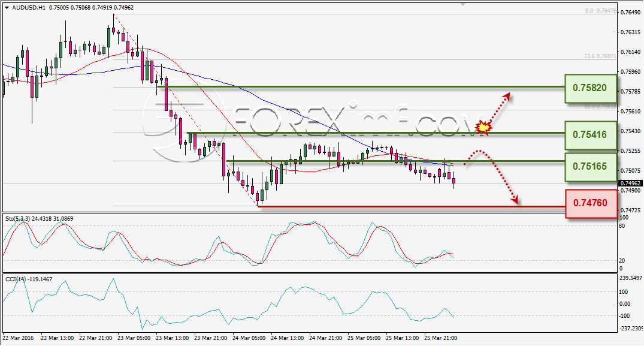Viewport: 644px width, 346px height.
Task: Click the CCI scale value 239.5497
Action: (x=630, y=278)
